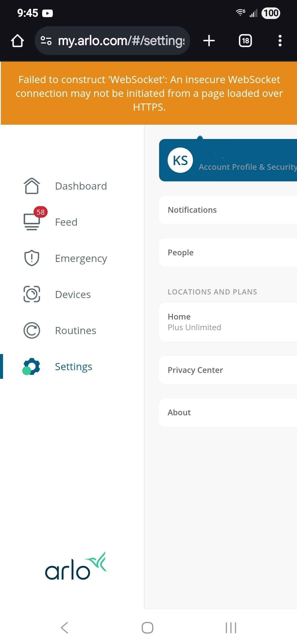297x644 pixels.
Task: Open a new browser tab with plus
Action: 209,41
